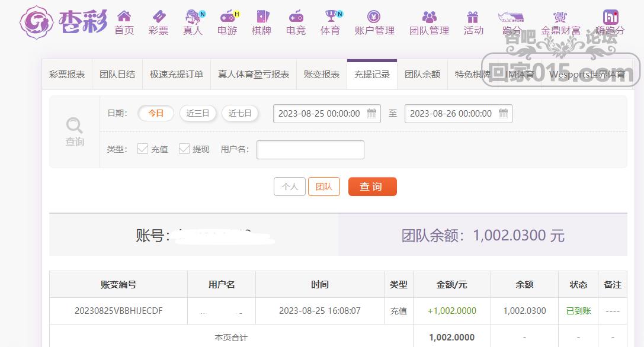Viewport: 644px width, 347px height.
Task: Select the 近三日 date option
Action: pyautogui.click(x=197, y=113)
